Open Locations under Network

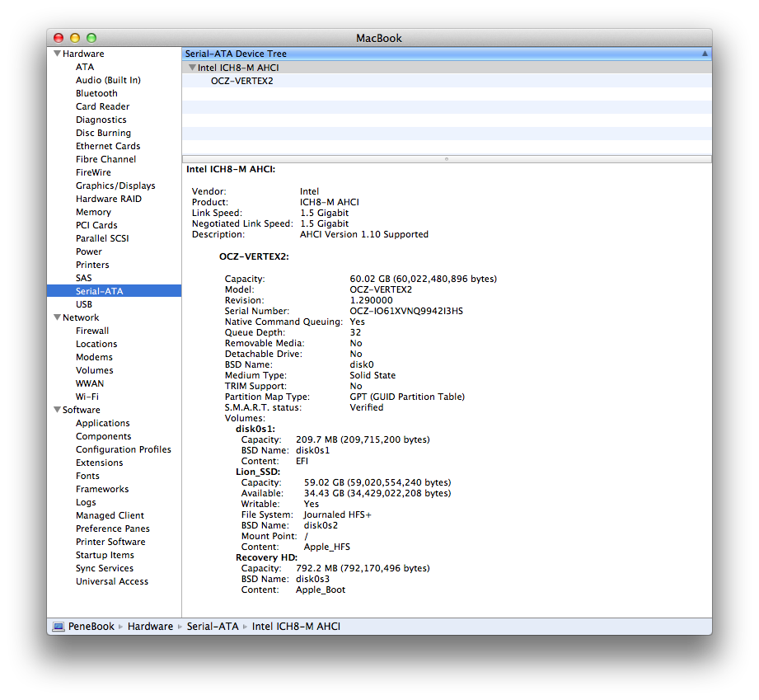[96, 344]
